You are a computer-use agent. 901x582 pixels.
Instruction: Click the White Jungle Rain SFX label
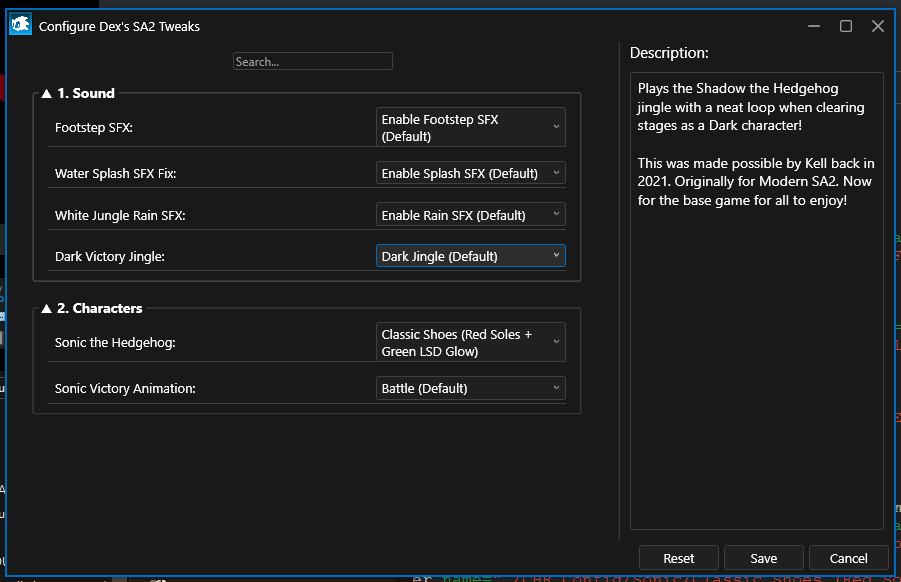120,215
